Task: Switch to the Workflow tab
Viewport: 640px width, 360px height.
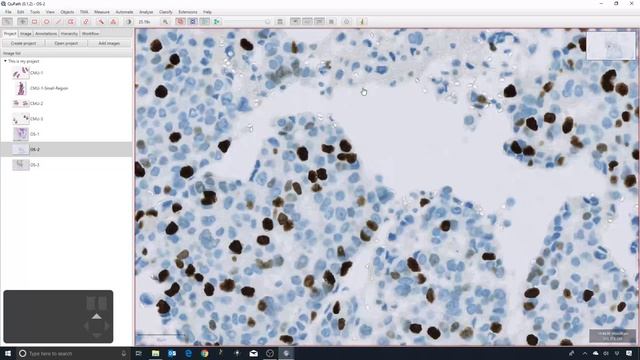Action: [x=90, y=33]
